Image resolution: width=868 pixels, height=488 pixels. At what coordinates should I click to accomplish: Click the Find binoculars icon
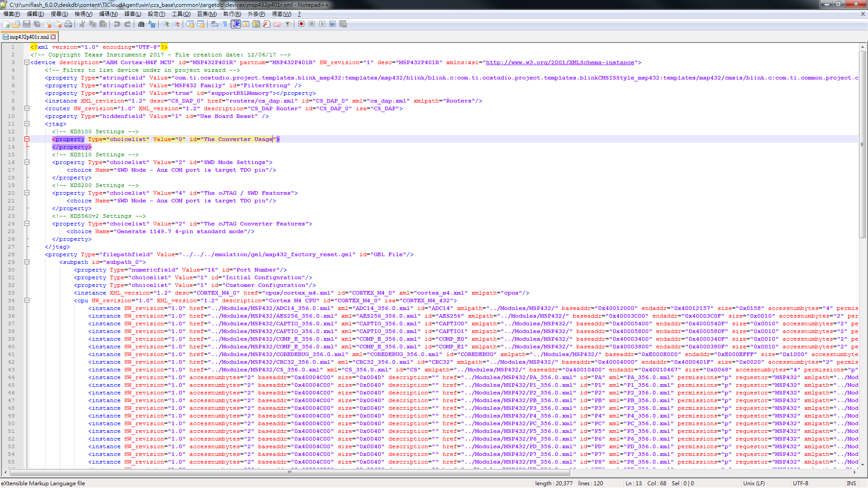(142, 24)
